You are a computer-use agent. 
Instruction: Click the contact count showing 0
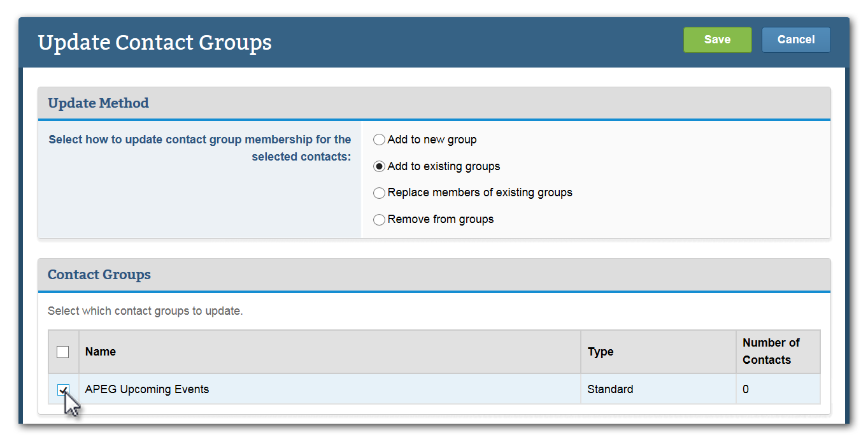click(745, 389)
